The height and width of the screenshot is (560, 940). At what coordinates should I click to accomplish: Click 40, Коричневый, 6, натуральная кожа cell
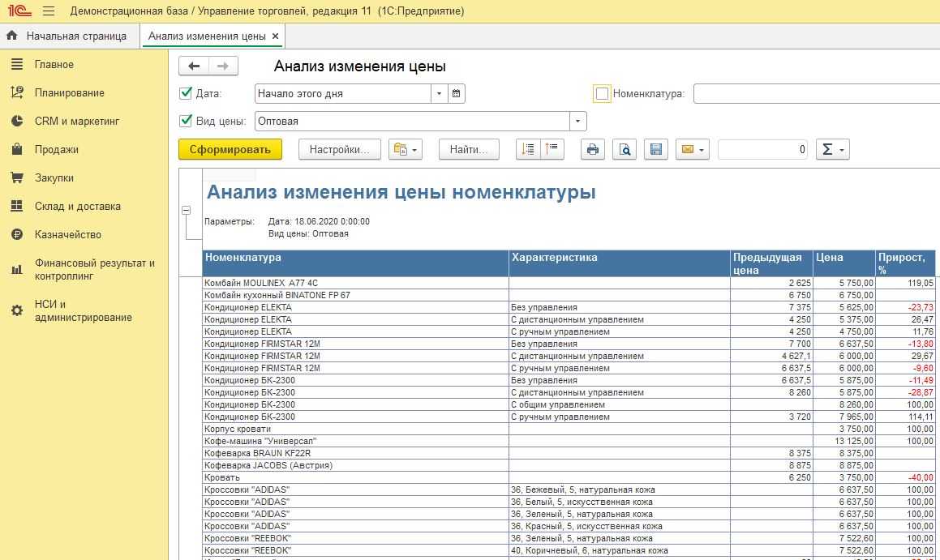click(x=620, y=550)
